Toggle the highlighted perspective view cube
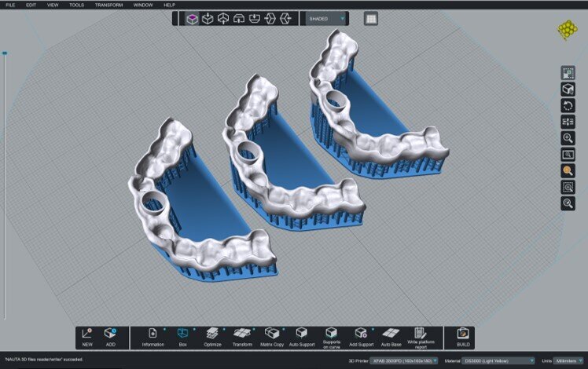 (192, 18)
